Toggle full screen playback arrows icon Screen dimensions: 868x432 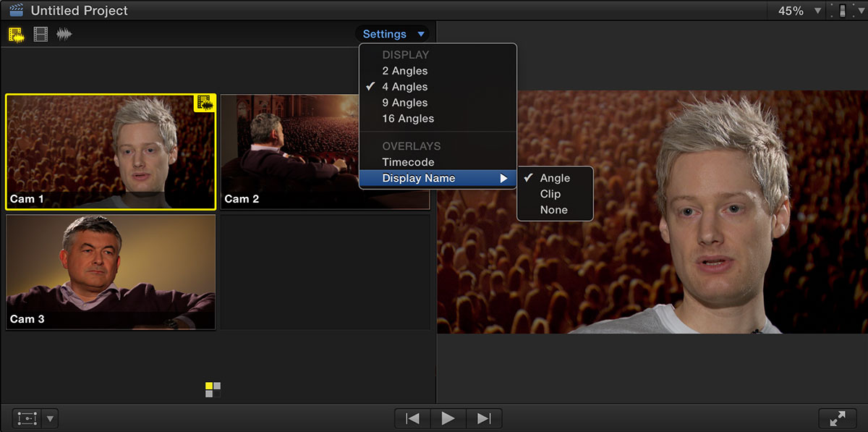coord(838,418)
